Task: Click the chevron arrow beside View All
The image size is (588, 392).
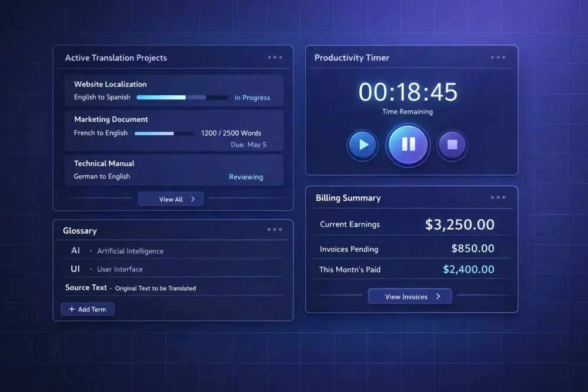Action: tap(193, 199)
